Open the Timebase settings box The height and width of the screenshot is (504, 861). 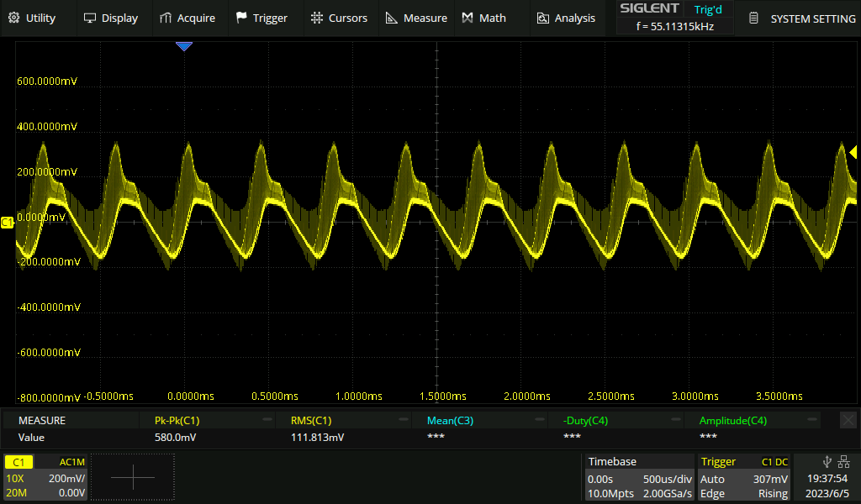[639, 477]
